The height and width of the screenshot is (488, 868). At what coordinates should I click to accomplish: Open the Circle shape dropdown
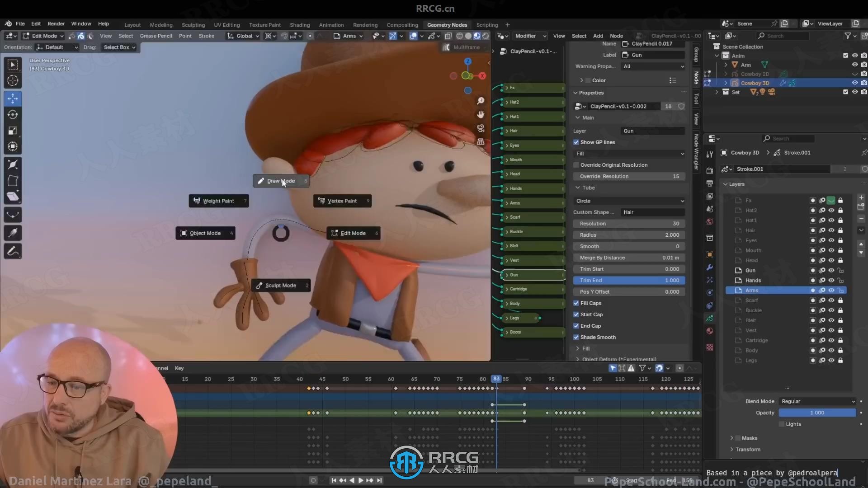tap(629, 201)
